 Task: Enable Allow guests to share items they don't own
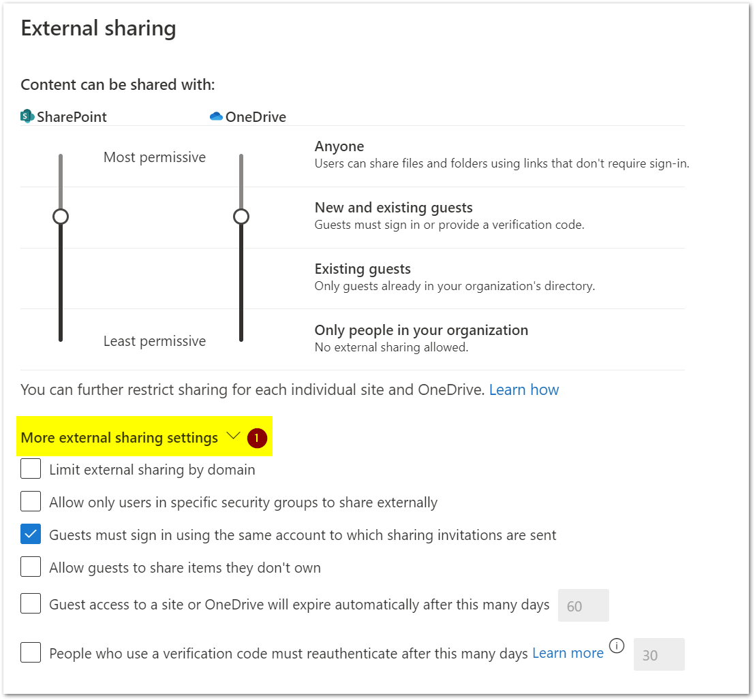[x=31, y=567]
